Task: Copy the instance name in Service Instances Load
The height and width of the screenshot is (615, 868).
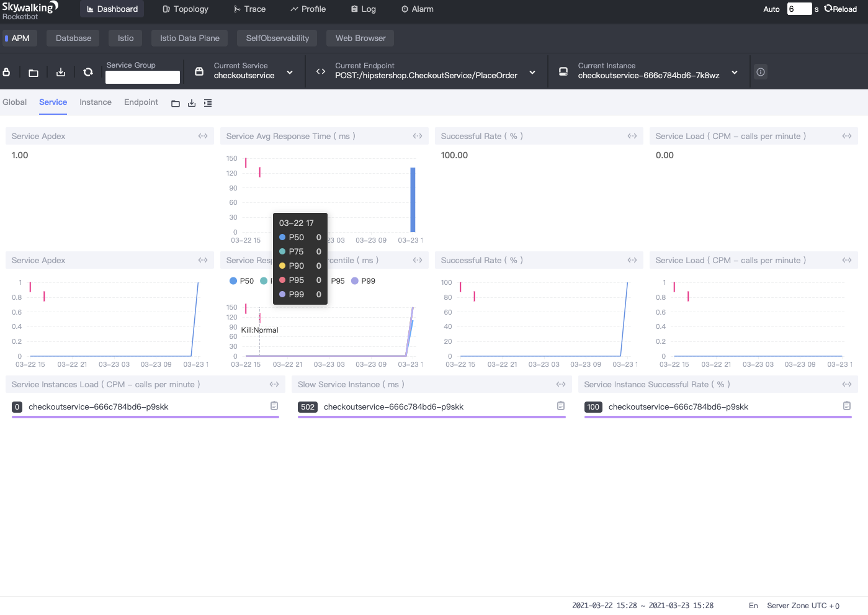Action: (274, 406)
